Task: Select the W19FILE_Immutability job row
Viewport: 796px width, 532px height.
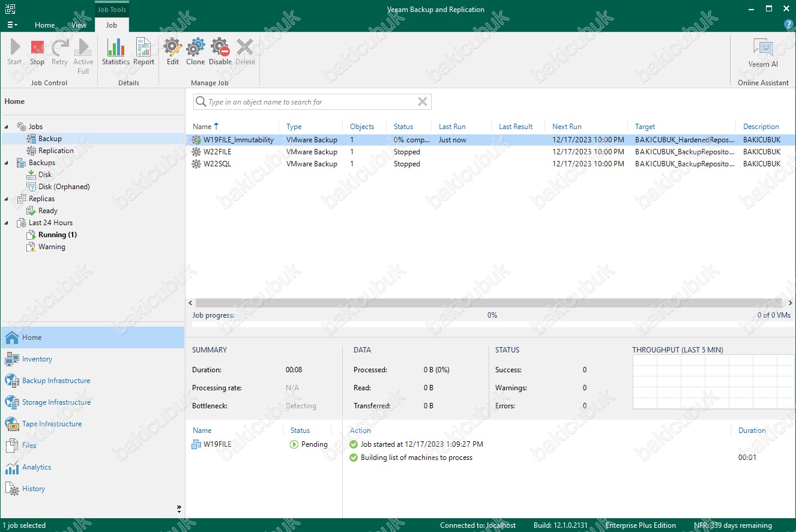Action: (x=490, y=140)
